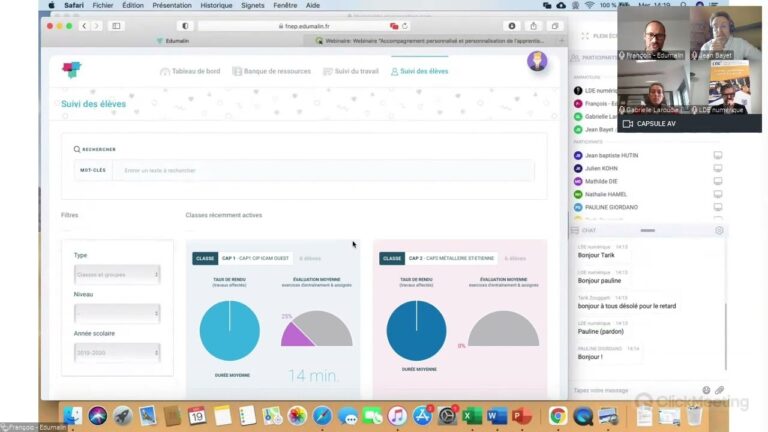Screen dimensions: 768x432
Task: Click the mot-clés search input field
Action: point(325,170)
